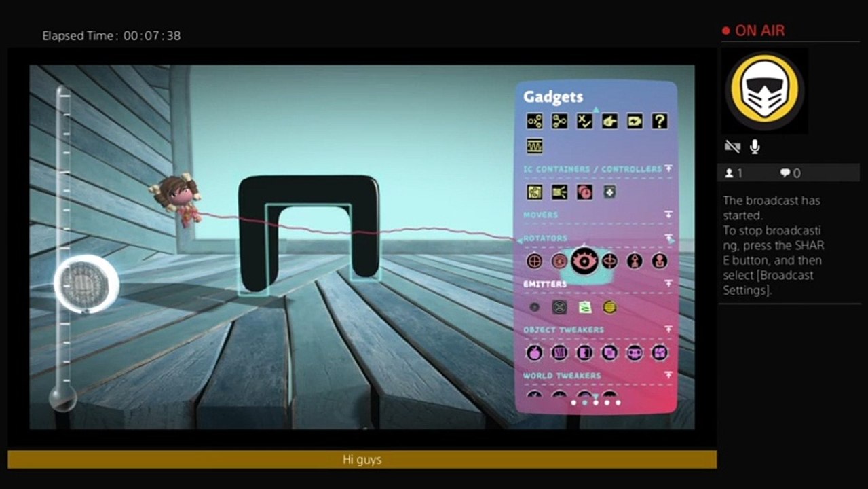Choose the red double-circle IC Containers icon
The image size is (868, 489).
[x=584, y=192]
